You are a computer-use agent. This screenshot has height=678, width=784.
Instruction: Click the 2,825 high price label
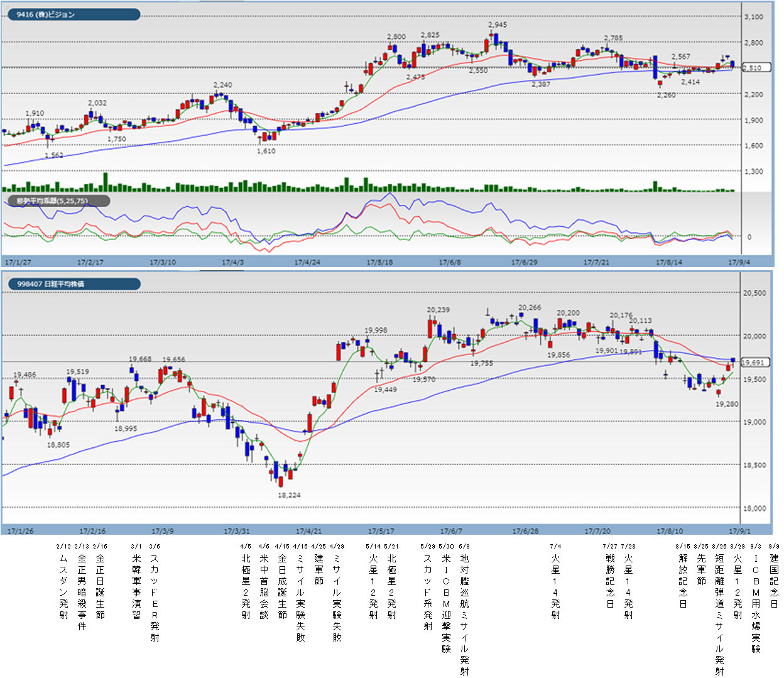coord(430,35)
